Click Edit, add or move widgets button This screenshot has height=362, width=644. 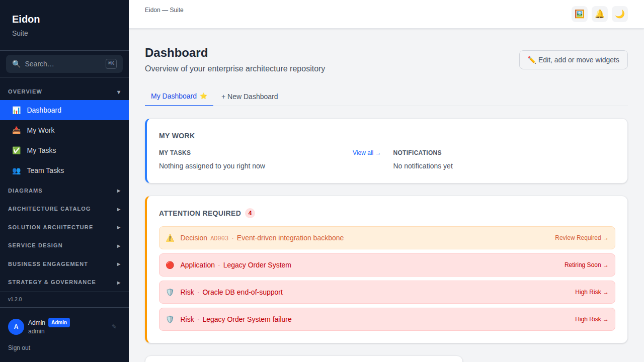[x=574, y=60]
